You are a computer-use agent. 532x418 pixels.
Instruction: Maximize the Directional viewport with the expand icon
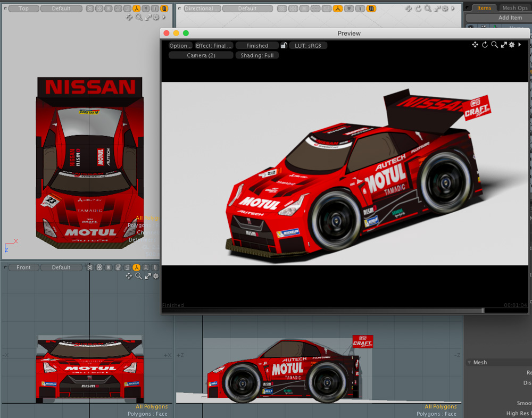tap(437, 9)
